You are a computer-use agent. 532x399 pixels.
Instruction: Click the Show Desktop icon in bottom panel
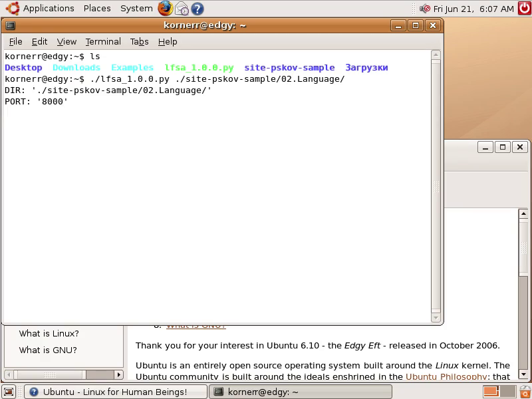click(x=9, y=392)
